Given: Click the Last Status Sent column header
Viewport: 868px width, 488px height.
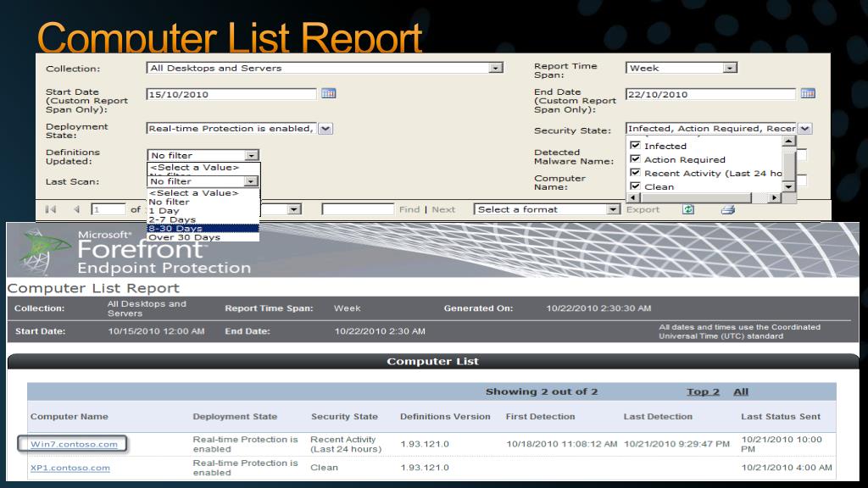Looking at the screenshot, I should (x=781, y=416).
